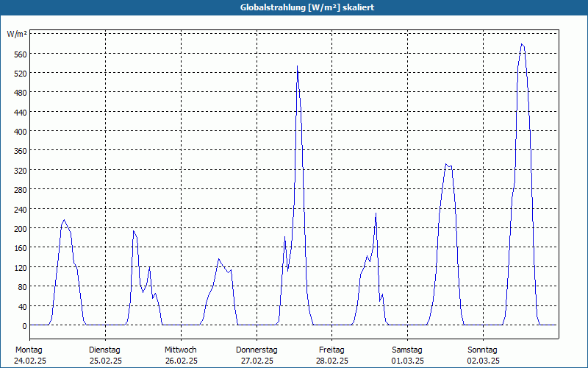The image size is (588, 368).
Task: Click the chart title Globalstrahlung [W/m²] skaliert
Action: pyautogui.click(x=307, y=7)
